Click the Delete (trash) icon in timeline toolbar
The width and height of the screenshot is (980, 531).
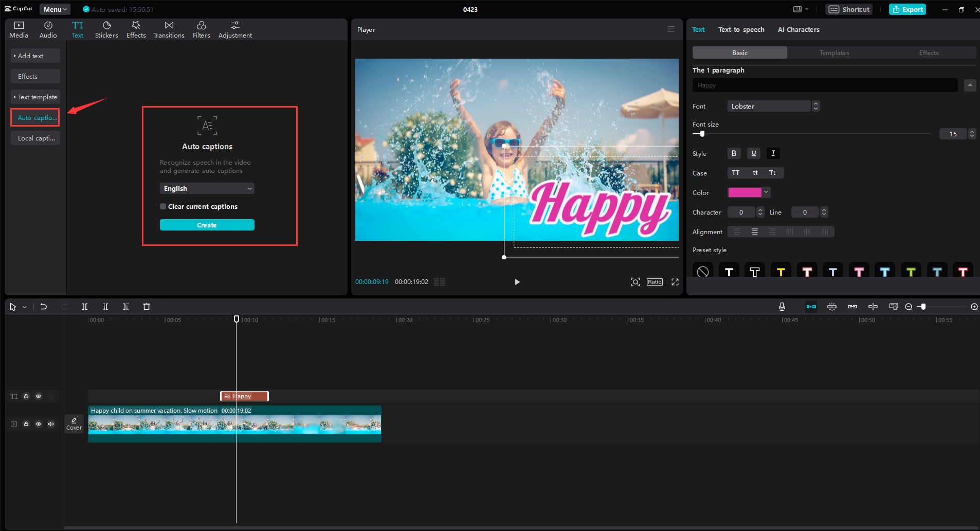(147, 306)
